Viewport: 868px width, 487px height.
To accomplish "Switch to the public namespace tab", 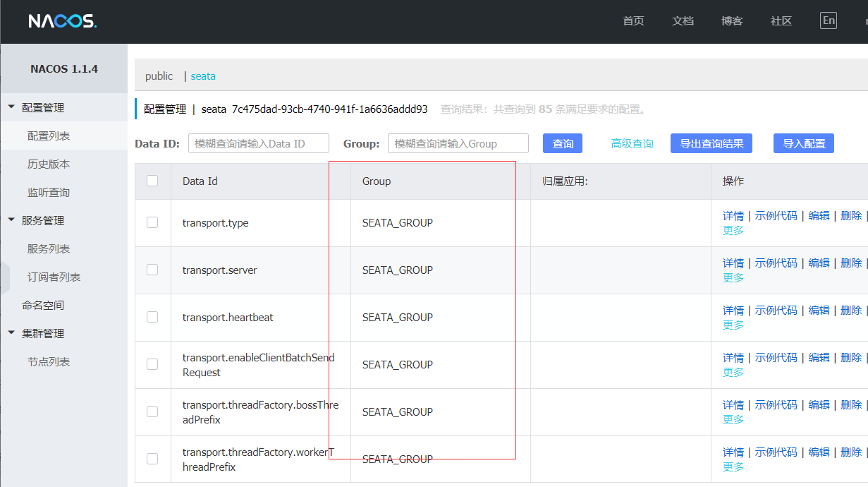I will tap(159, 76).
